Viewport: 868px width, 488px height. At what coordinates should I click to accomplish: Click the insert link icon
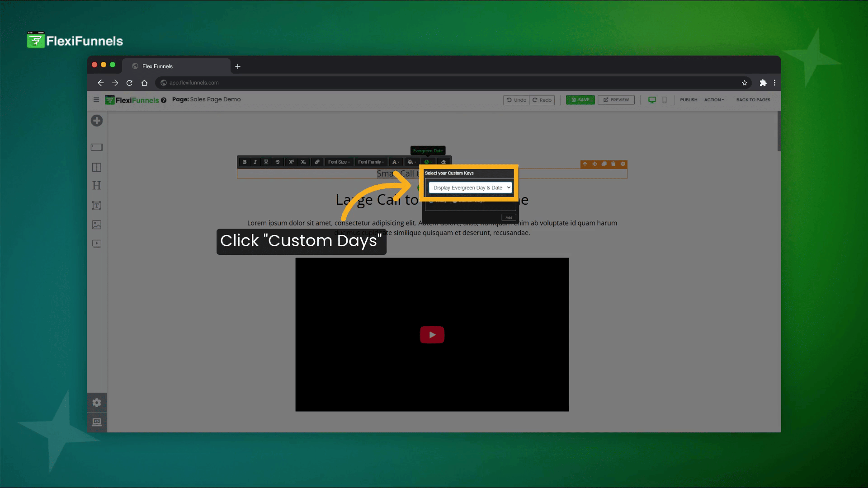click(x=317, y=162)
